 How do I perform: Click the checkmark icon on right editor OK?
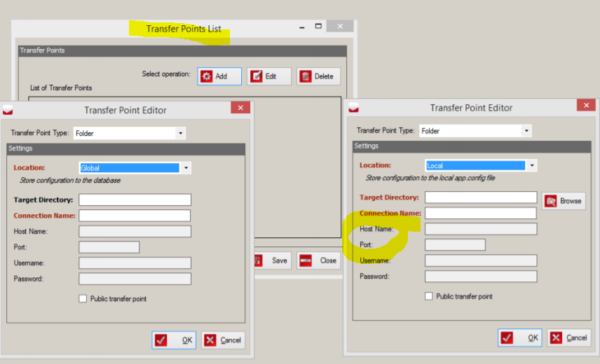pyautogui.click(x=507, y=337)
